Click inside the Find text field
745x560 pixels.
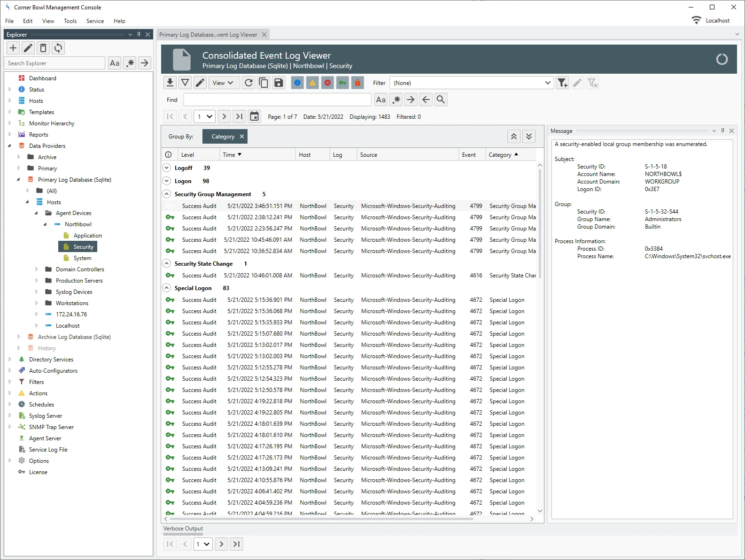(x=277, y=100)
